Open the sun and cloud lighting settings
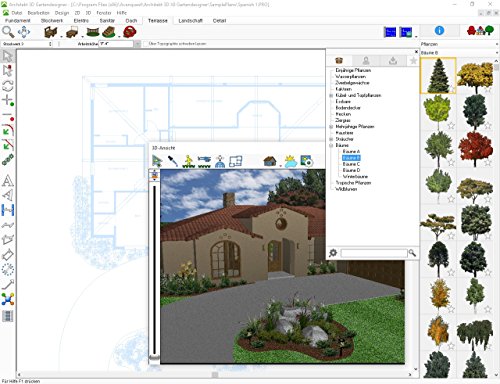The height and width of the screenshot is (384, 500). click(x=290, y=161)
